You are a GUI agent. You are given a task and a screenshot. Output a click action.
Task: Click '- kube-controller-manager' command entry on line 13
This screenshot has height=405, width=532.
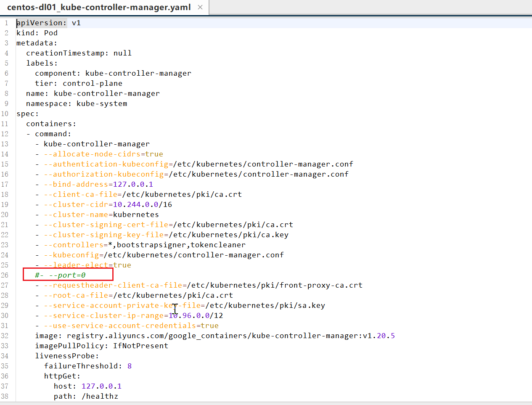pos(93,144)
